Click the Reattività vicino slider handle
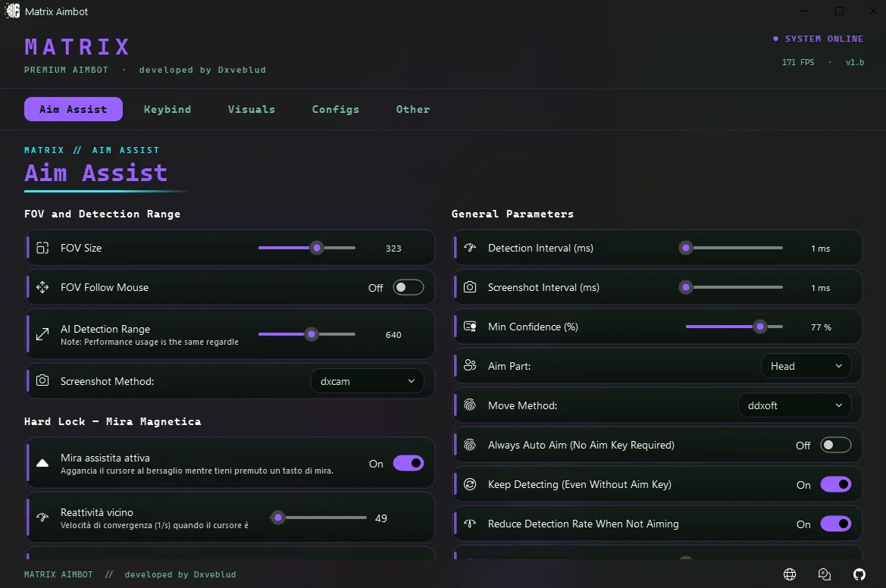Image resolution: width=886 pixels, height=588 pixels. click(277, 518)
